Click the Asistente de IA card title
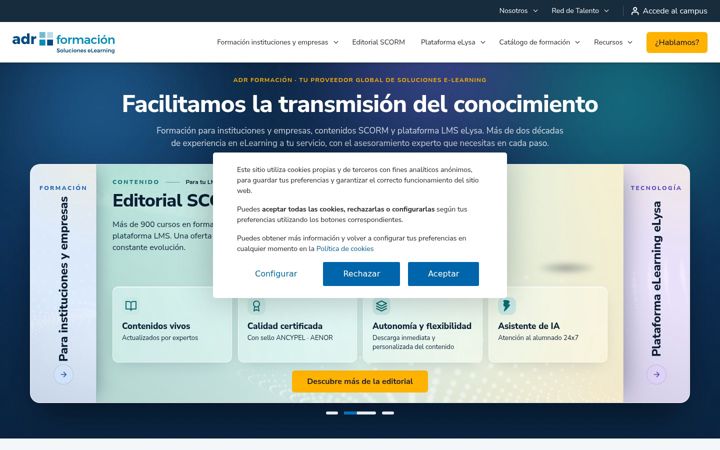This screenshot has width=720, height=450. click(x=529, y=326)
